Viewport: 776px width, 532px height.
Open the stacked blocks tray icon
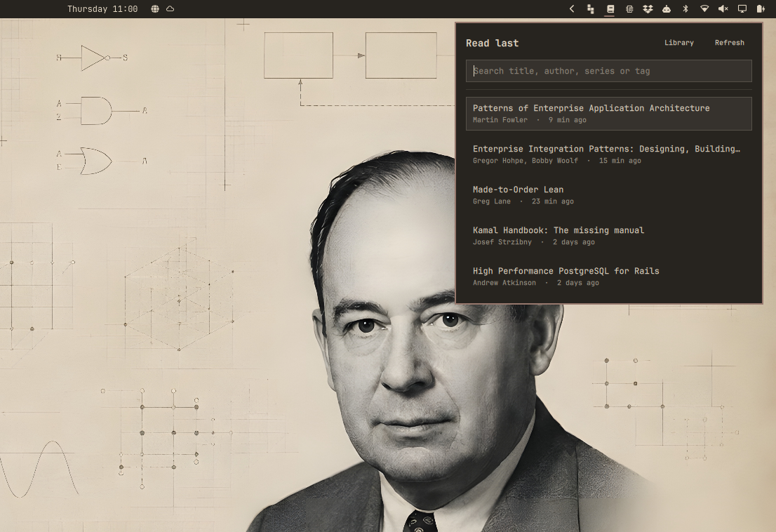tap(590, 9)
